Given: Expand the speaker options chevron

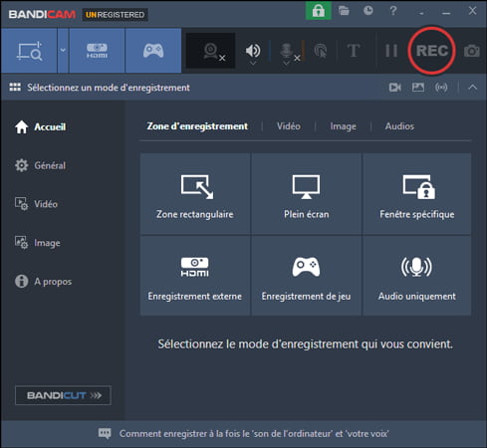Looking at the screenshot, I should (253, 63).
